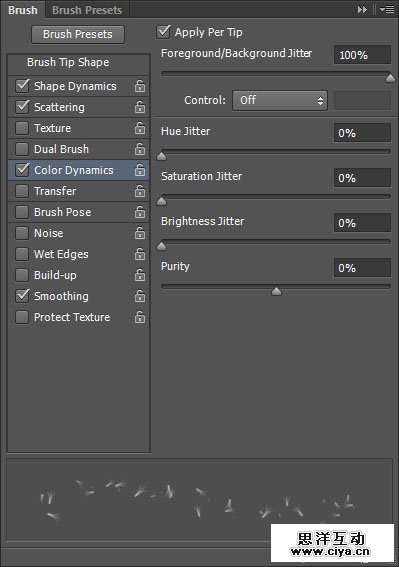Image resolution: width=399 pixels, height=567 pixels.
Task: Open the Dual Brush settings label
Action: 61,149
